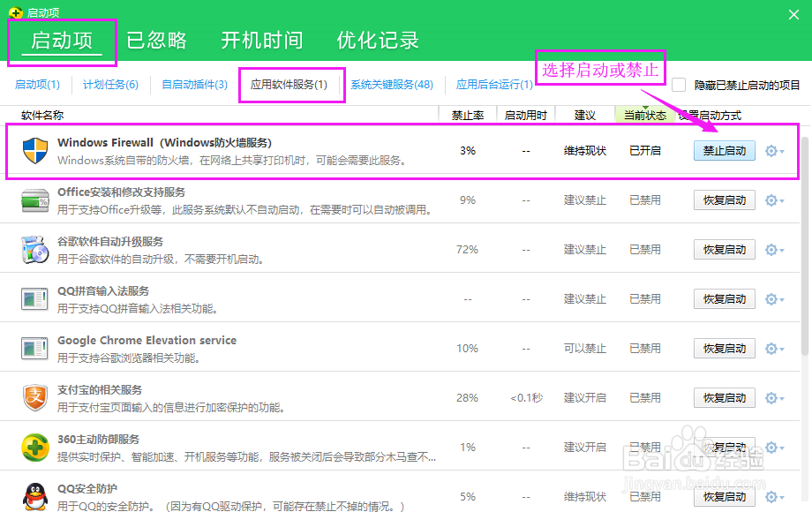Open gear settings for Windows Firewall row
This screenshot has height=512, width=812.
(775, 151)
